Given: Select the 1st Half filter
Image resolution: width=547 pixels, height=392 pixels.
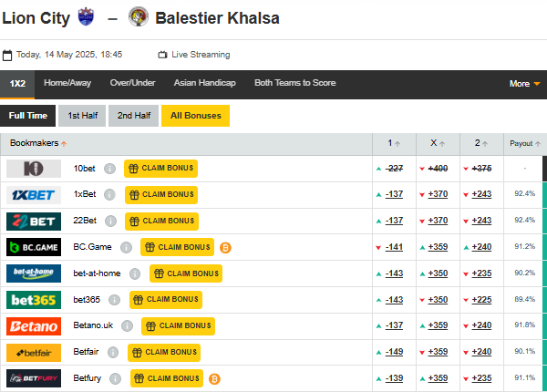Looking at the screenshot, I should point(82,116).
